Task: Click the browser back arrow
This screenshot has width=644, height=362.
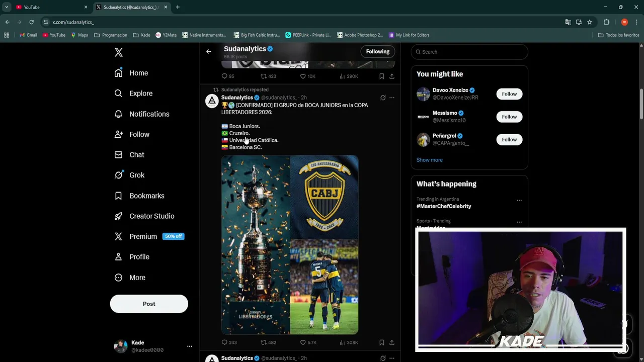Action: point(7,22)
